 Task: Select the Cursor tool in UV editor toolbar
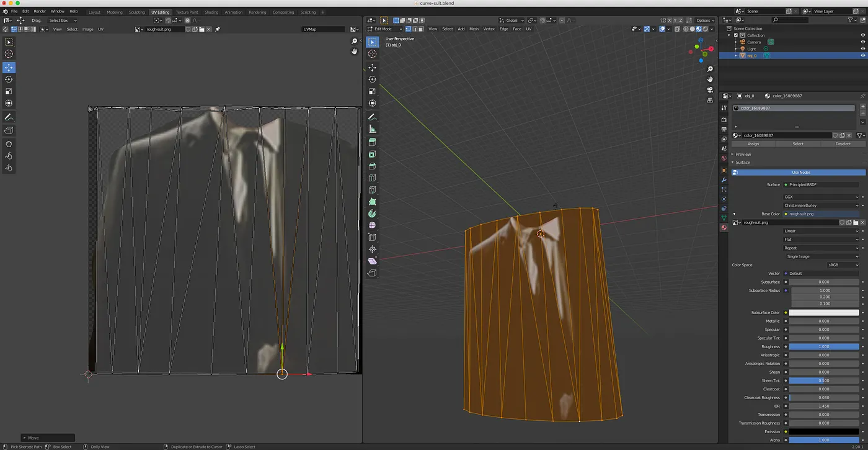click(x=9, y=54)
